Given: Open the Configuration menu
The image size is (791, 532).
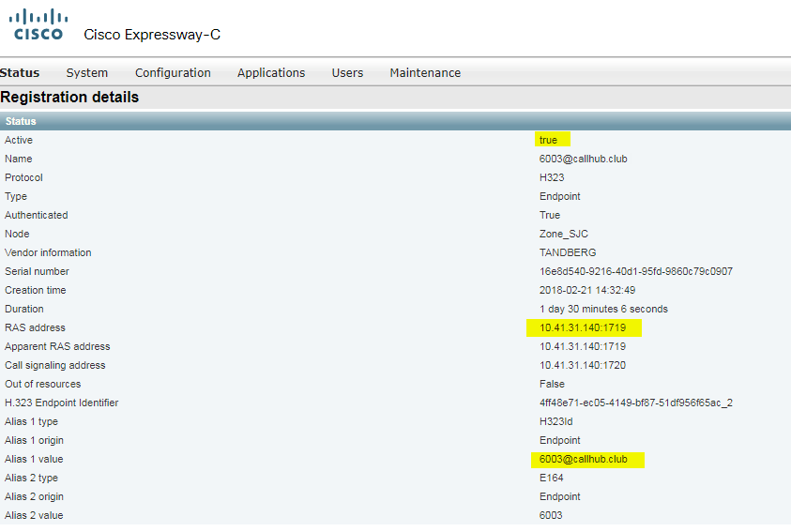Looking at the screenshot, I should coord(173,72).
